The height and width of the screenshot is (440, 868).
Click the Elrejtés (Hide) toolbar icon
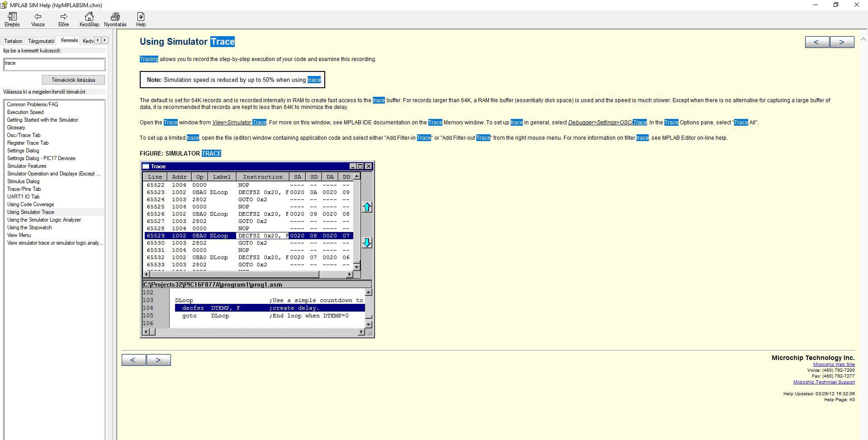pyautogui.click(x=12, y=19)
